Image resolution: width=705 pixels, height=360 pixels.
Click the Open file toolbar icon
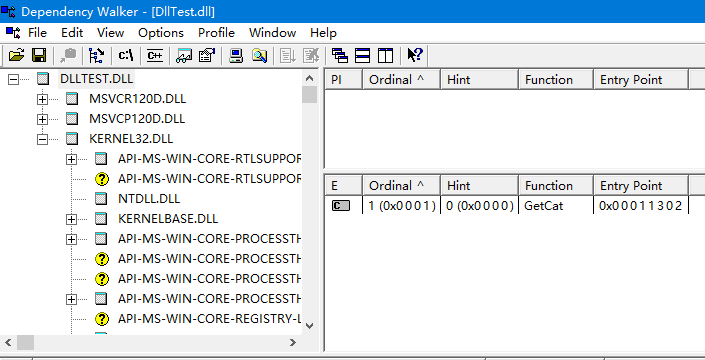[x=17, y=56]
